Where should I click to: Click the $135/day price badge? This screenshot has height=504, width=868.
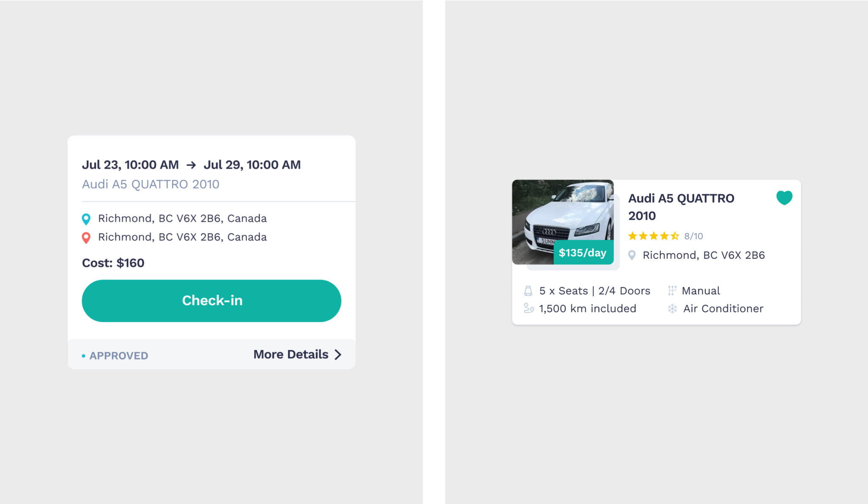point(583,252)
